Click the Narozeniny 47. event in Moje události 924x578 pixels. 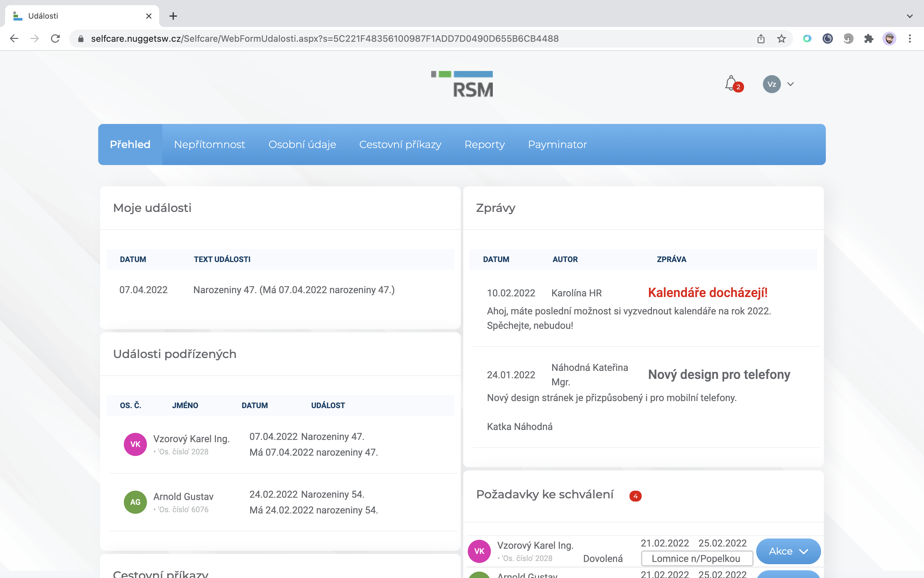[294, 290]
